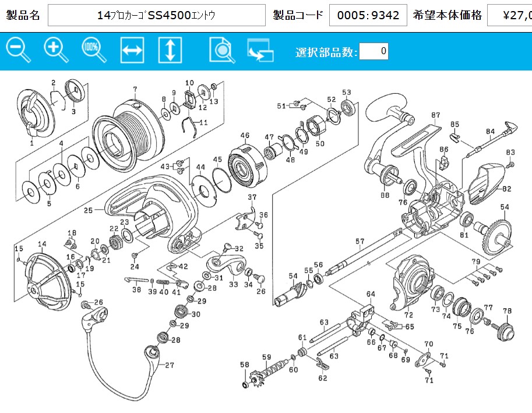
Task: Select part number 22 label
Action: (114, 228)
